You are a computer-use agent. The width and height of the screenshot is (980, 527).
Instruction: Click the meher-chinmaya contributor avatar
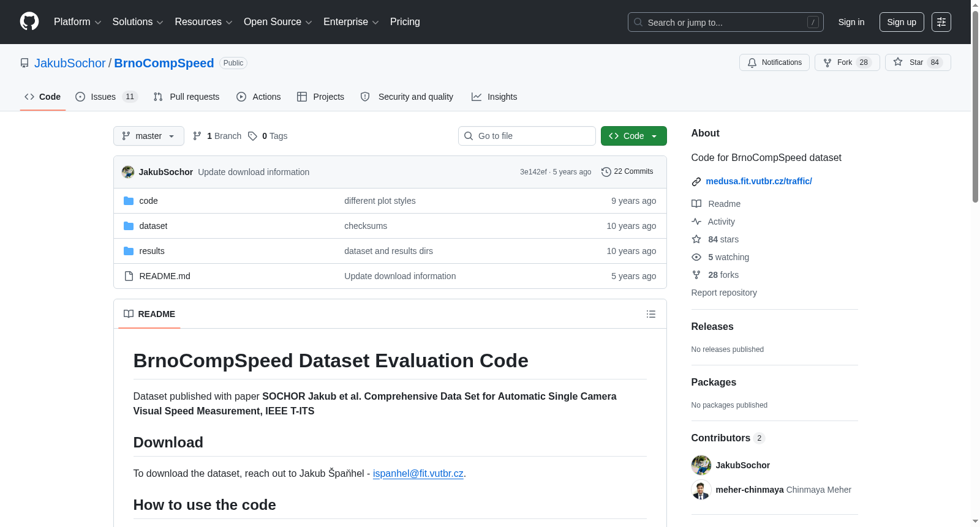point(701,490)
